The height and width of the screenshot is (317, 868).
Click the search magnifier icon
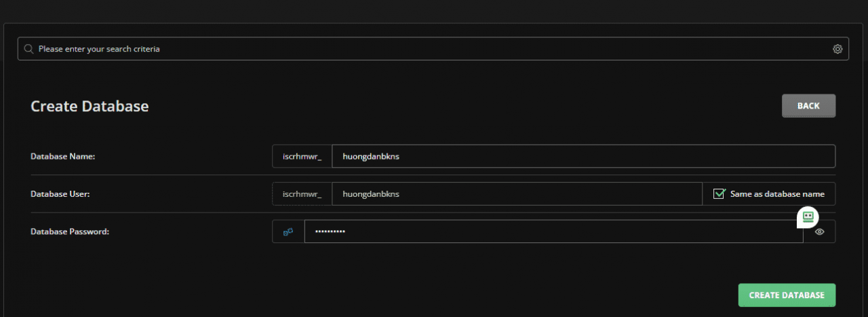point(28,49)
